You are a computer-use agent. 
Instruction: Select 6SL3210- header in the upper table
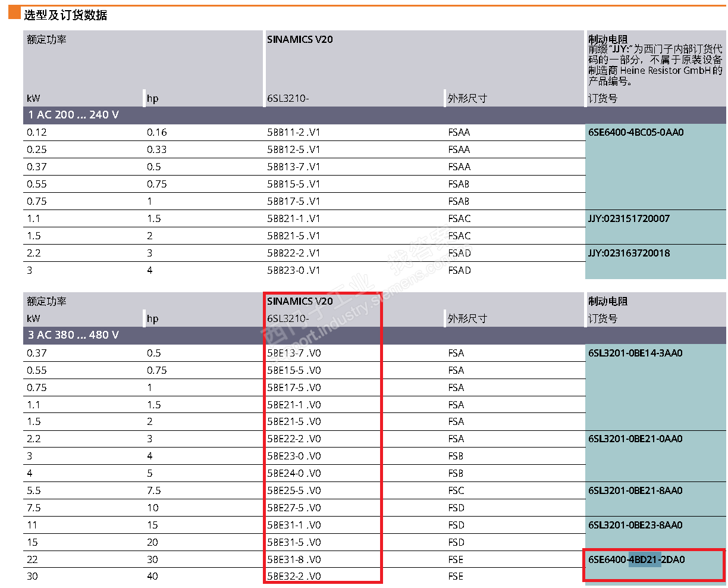[x=288, y=98]
